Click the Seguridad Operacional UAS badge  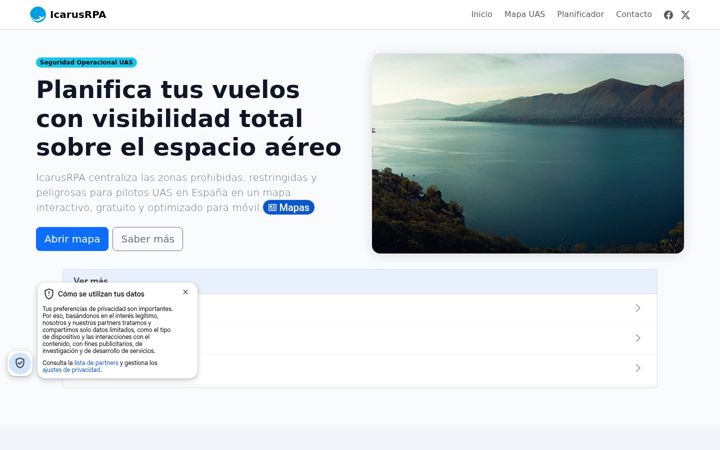point(86,62)
